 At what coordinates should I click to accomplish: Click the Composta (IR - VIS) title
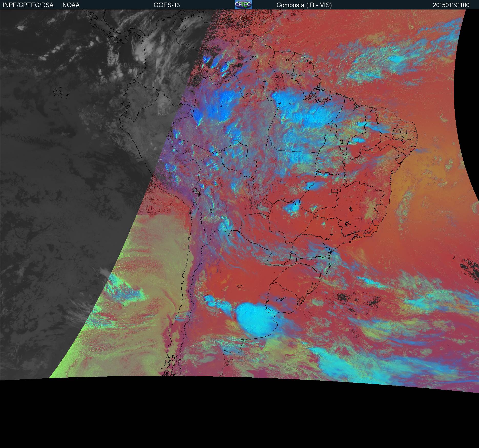[x=304, y=5]
